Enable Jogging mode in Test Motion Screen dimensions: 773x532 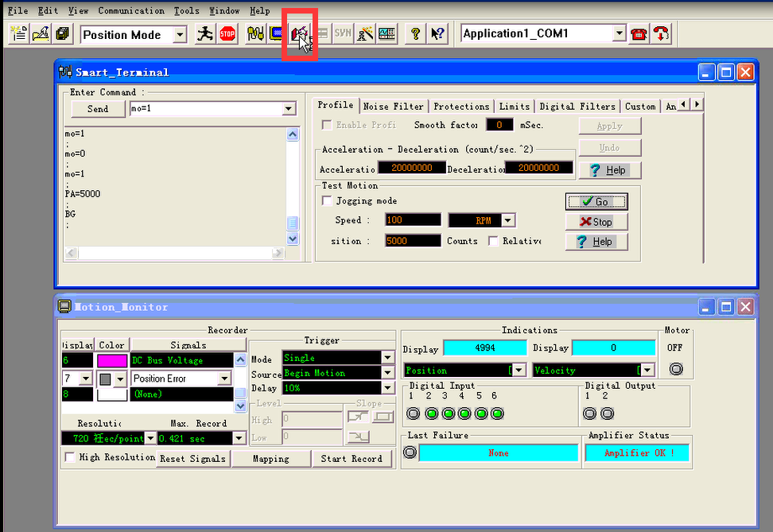pyautogui.click(x=327, y=202)
